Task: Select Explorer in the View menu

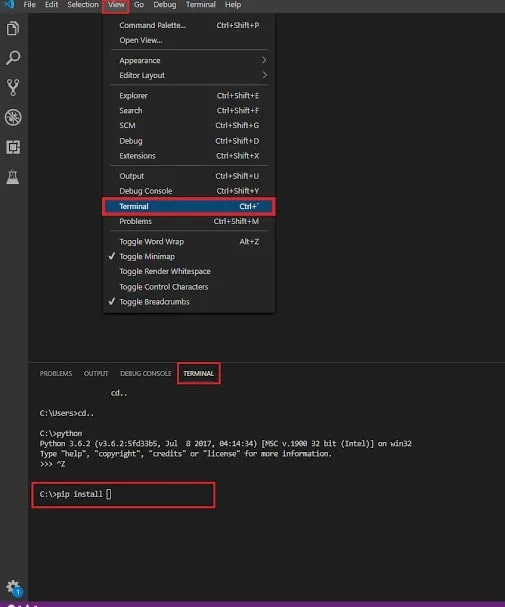Action: point(189,96)
